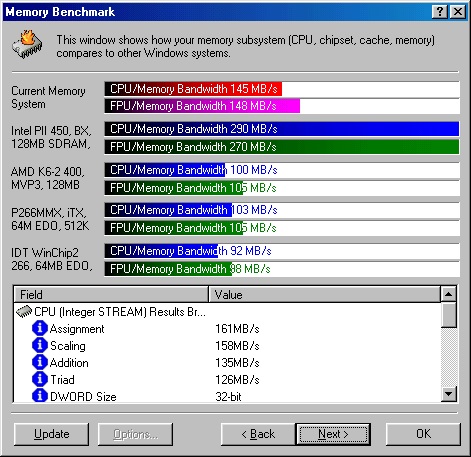Click the scrollbar down arrow in results list
This screenshot has height=457, width=471.
click(448, 394)
